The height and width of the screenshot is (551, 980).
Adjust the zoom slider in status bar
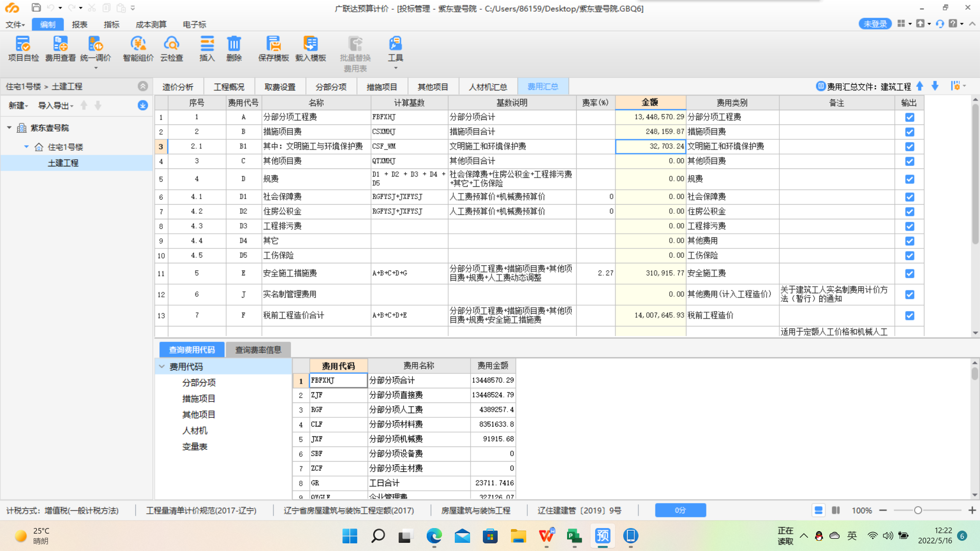tap(918, 510)
